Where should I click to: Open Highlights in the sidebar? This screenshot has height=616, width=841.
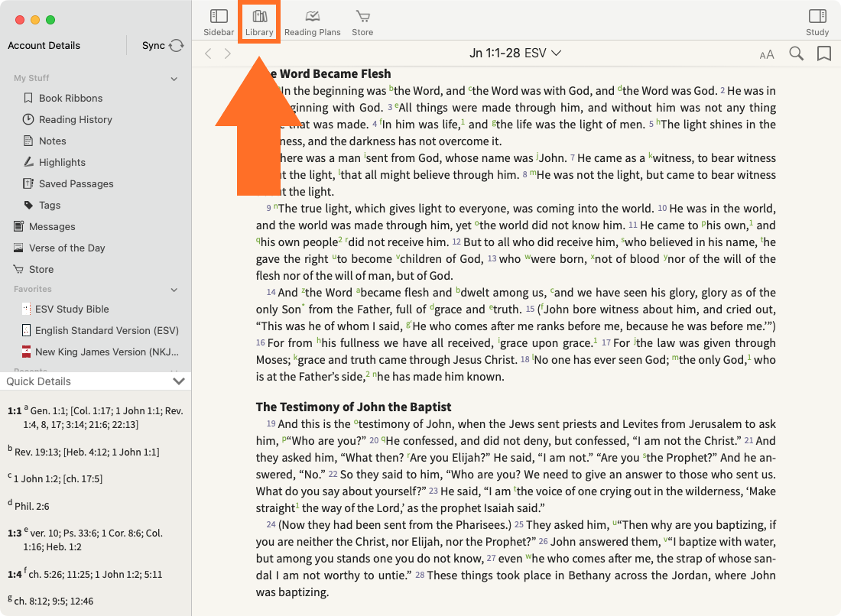point(62,162)
